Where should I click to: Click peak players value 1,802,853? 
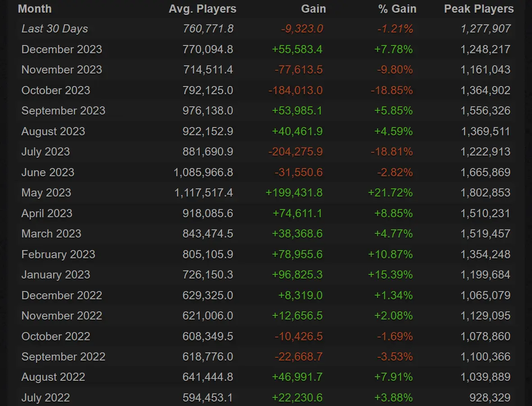485,193
